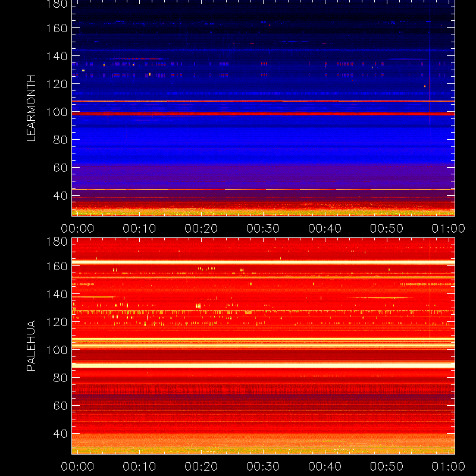Select the 140 tick label on LEARMONTH axis
476x476 pixels.
point(57,56)
